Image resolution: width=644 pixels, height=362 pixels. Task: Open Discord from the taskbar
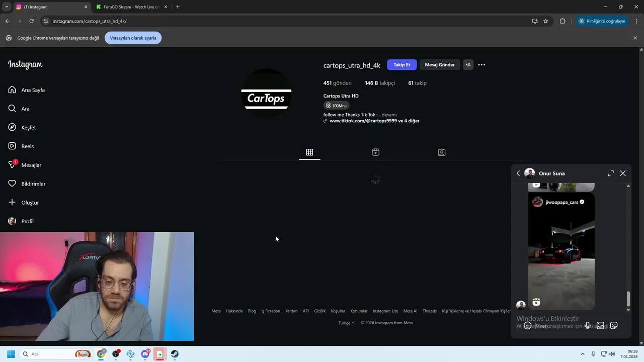[145, 354]
